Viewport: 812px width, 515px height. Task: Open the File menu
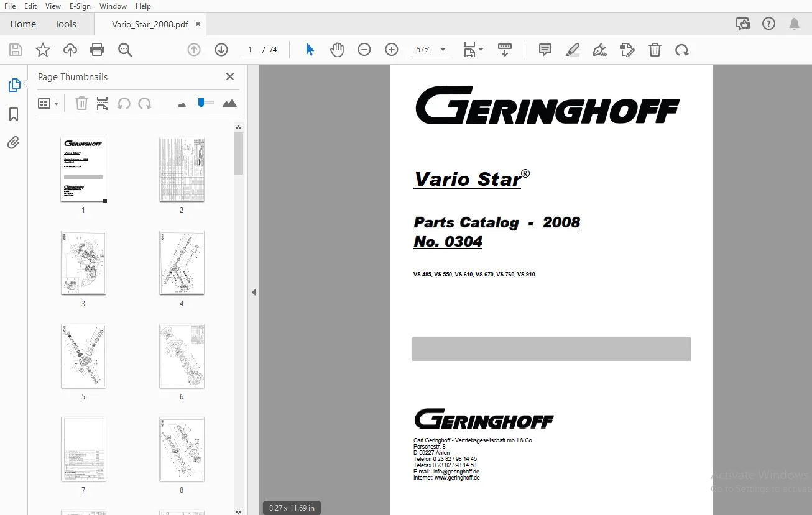[x=10, y=6]
